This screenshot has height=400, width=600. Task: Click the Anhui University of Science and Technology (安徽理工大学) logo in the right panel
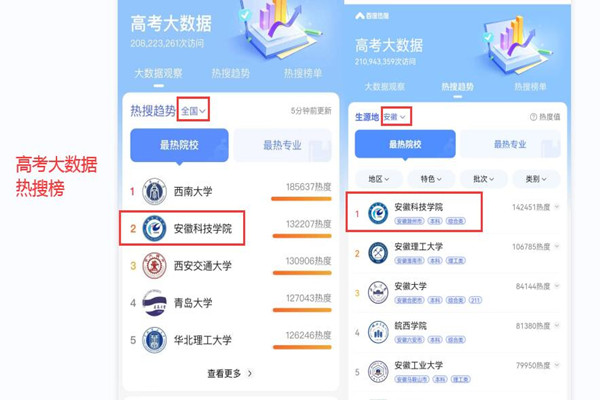378,253
